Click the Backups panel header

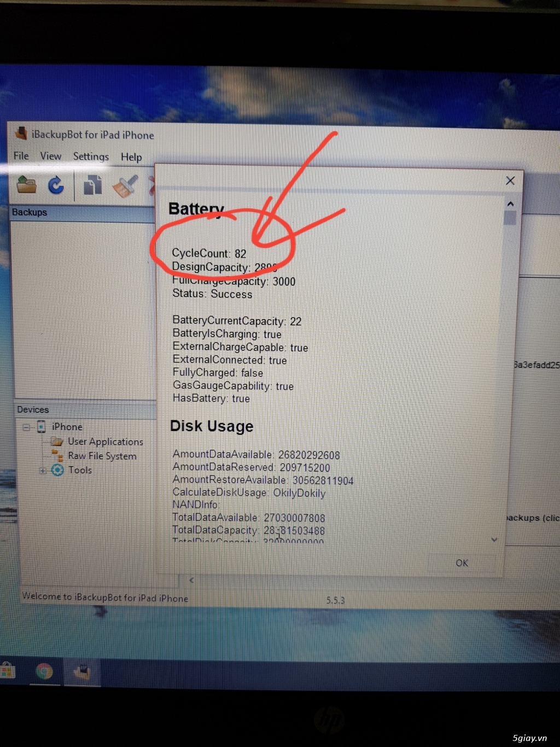(83, 212)
